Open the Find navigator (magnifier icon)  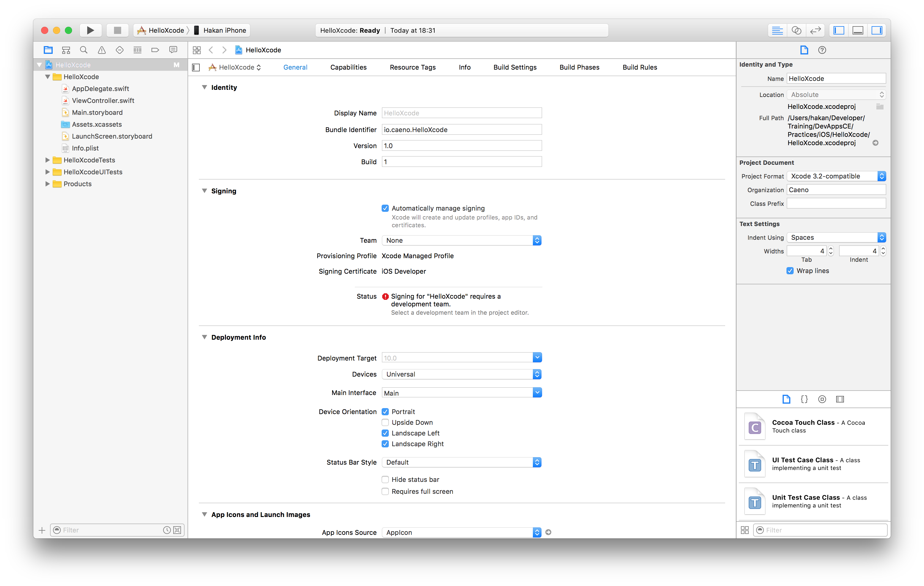[84, 50]
